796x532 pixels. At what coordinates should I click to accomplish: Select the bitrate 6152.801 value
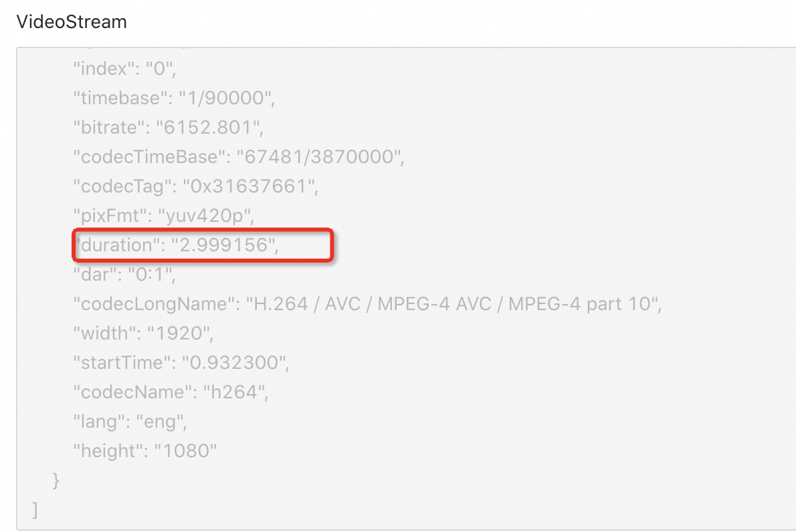tap(207, 127)
